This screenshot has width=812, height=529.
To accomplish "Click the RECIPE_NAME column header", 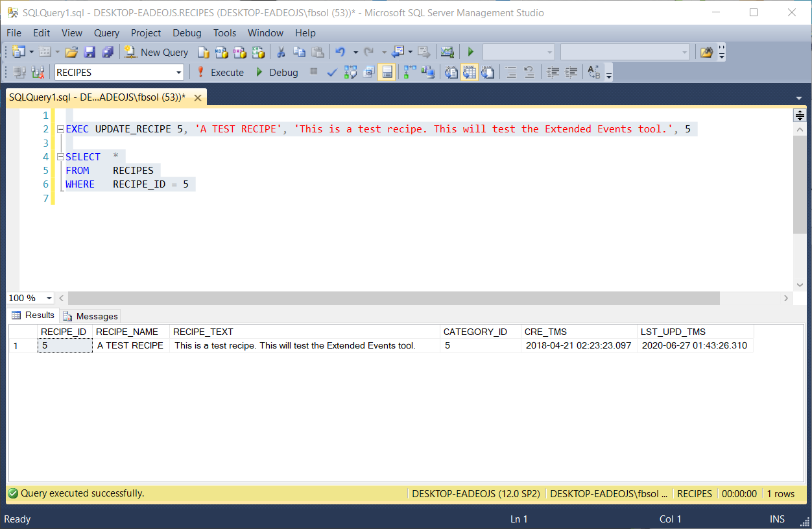I will click(132, 332).
